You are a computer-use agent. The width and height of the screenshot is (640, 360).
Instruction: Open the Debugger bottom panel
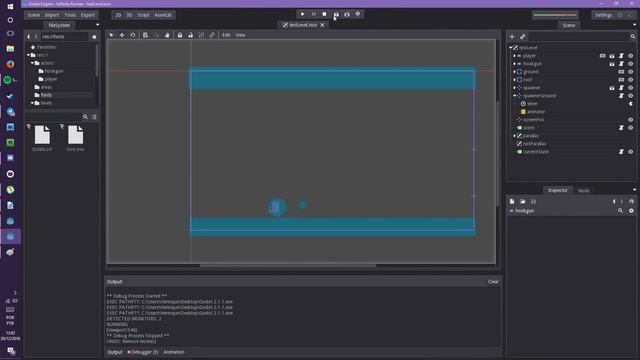143,352
